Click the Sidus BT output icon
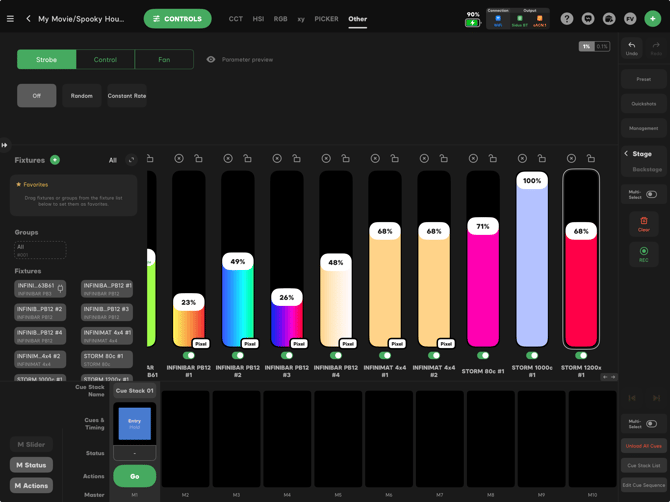This screenshot has width=670, height=502. (x=520, y=21)
